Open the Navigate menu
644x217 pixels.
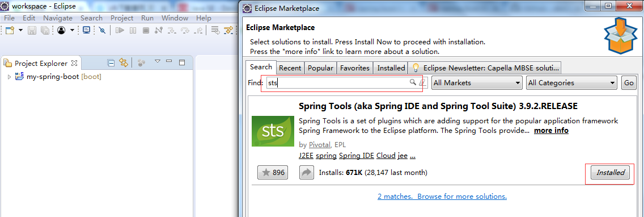(58, 18)
